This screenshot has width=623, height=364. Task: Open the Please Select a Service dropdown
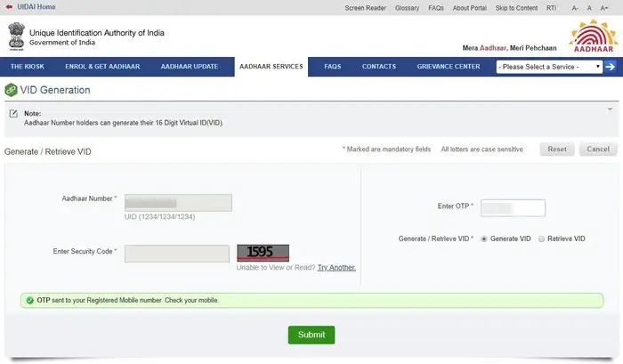(x=549, y=67)
